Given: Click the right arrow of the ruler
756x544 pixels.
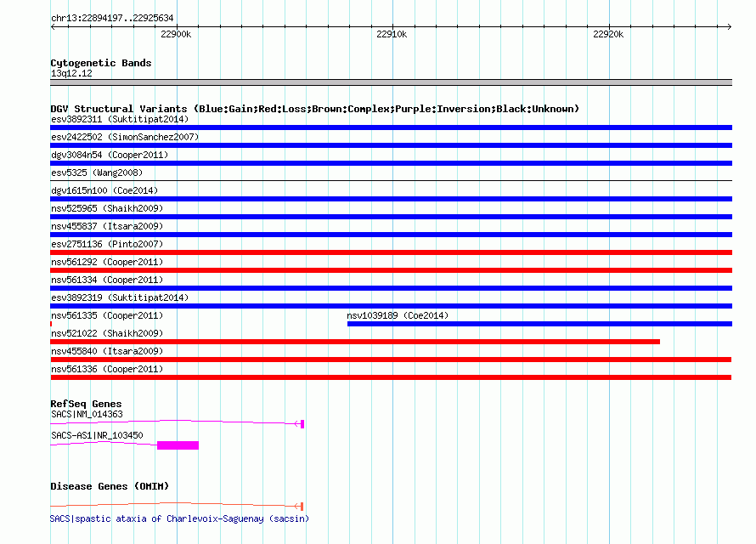Looking at the screenshot, I should pos(729,27).
